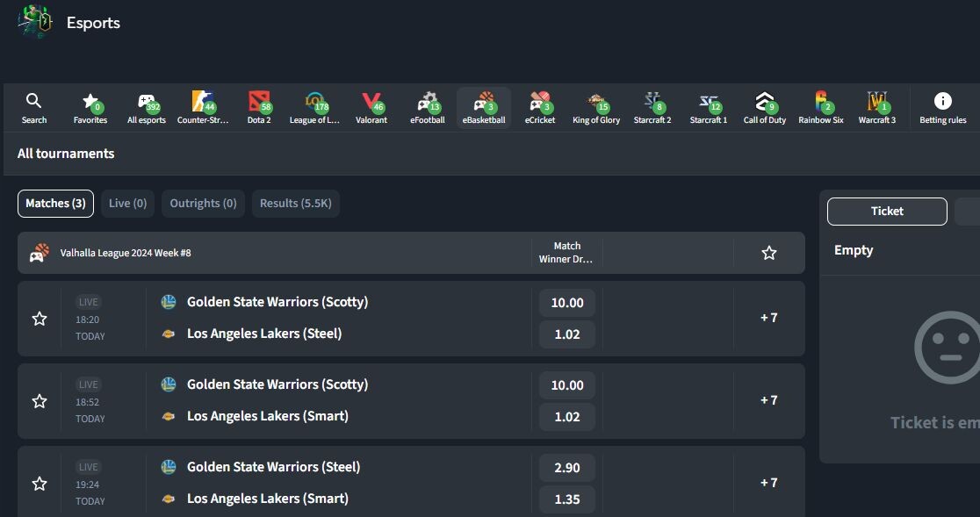The width and height of the screenshot is (980, 517).
Task: Expand +7 markets for the 18:20 match
Action: coord(768,318)
